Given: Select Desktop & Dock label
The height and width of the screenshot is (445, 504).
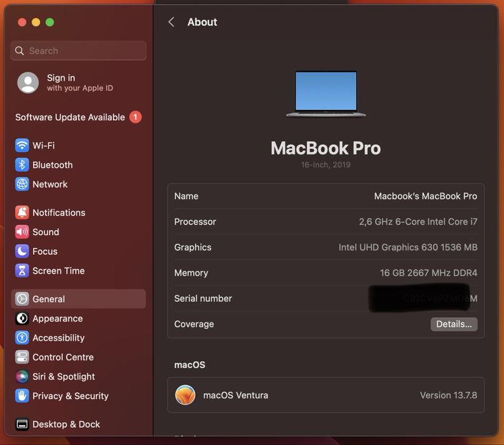Looking at the screenshot, I should tap(66, 424).
